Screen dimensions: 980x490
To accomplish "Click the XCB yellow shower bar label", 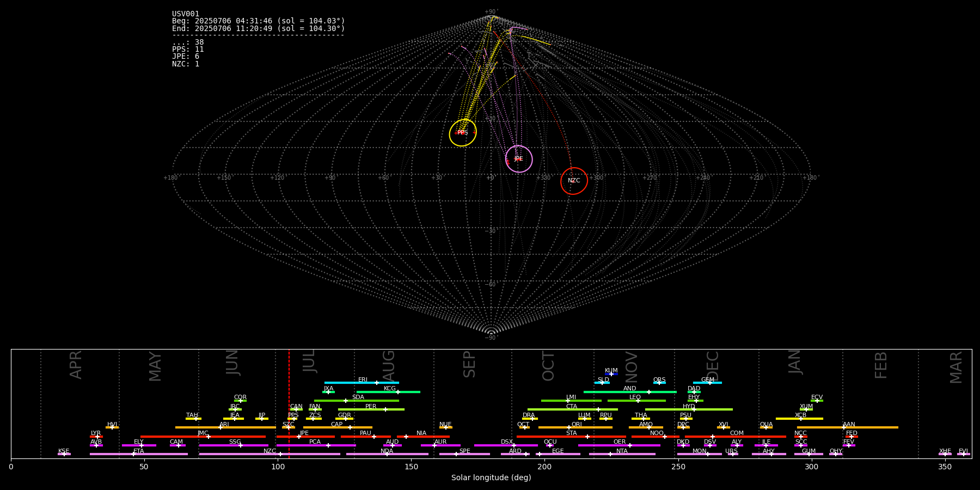I will point(800,415).
